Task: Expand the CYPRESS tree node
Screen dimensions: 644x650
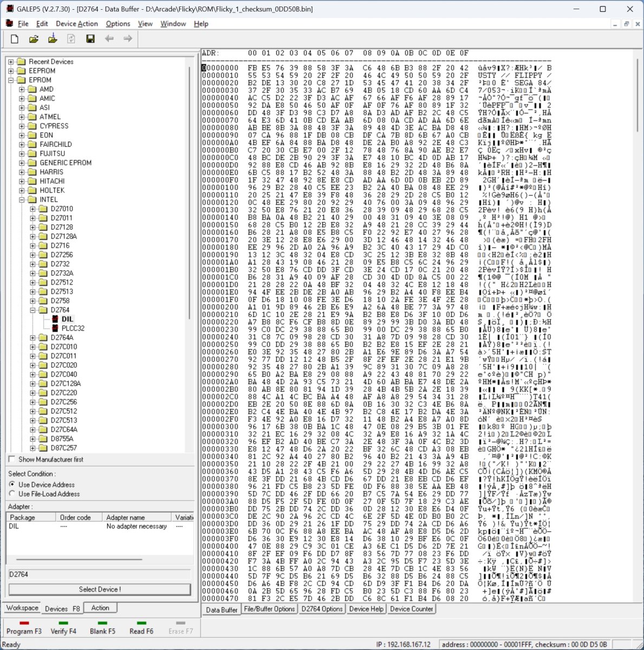Action: coord(22,126)
